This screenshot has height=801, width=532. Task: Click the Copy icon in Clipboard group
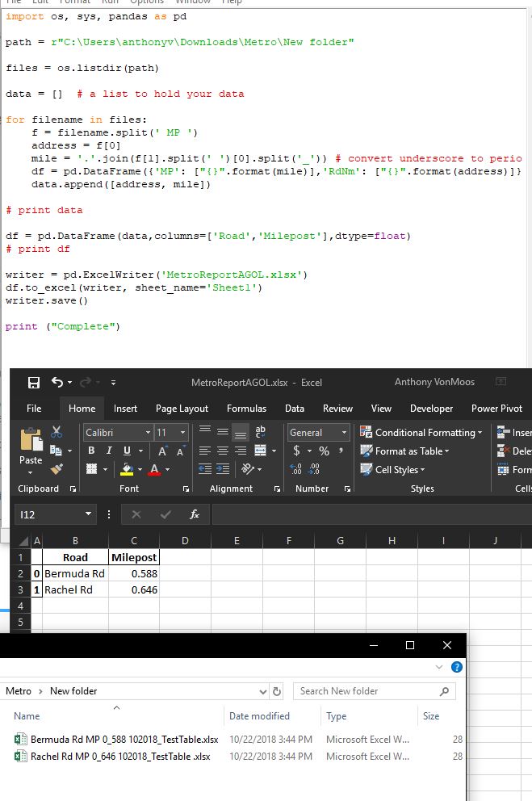click(56, 451)
